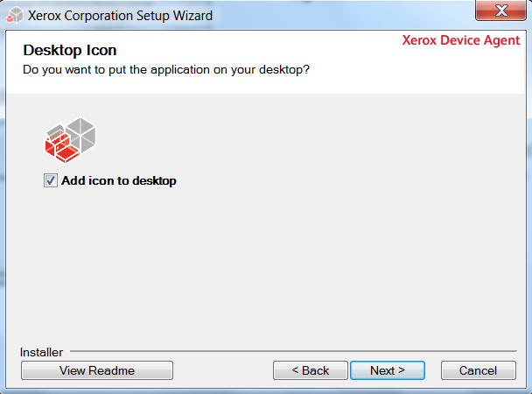
Task: Click the large Xerox Device Agent printer icon
Action: tap(71, 140)
